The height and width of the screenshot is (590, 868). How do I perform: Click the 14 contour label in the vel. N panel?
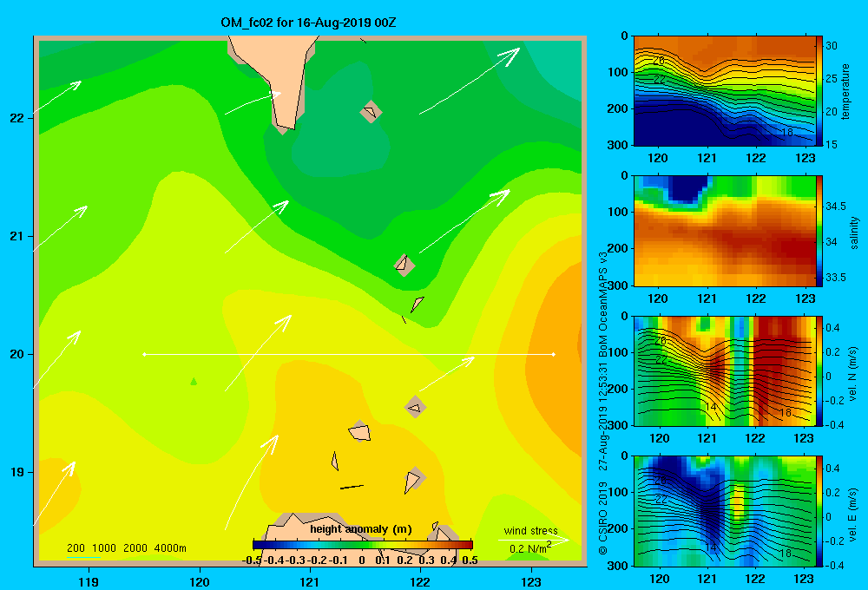[x=711, y=407]
